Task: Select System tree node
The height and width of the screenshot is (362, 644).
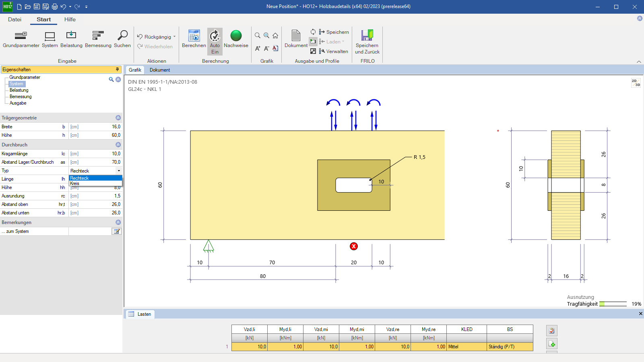Action: pyautogui.click(x=17, y=84)
